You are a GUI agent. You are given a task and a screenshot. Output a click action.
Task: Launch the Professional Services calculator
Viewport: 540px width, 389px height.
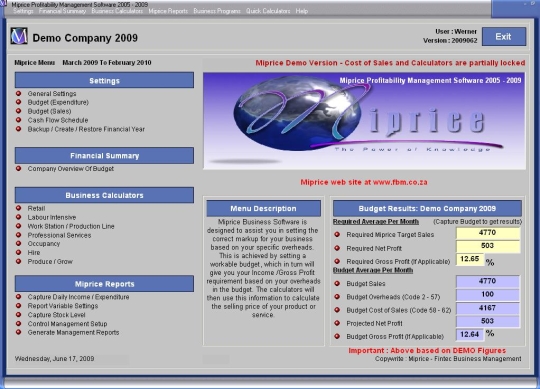click(x=60, y=235)
